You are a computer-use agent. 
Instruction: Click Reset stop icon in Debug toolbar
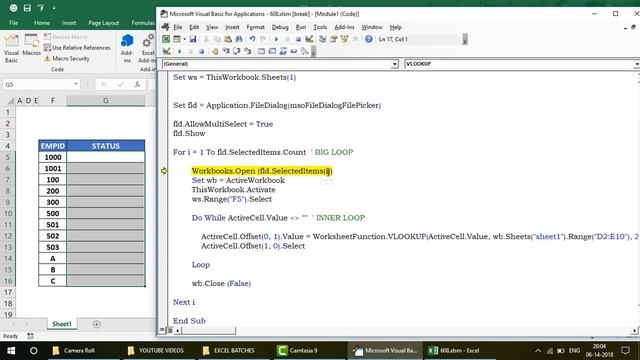(202, 51)
